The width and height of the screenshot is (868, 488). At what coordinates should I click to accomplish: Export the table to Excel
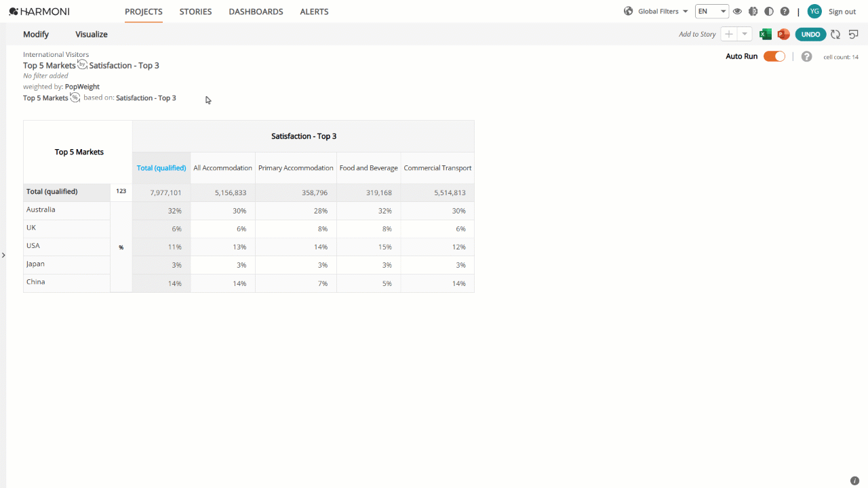click(766, 35)
